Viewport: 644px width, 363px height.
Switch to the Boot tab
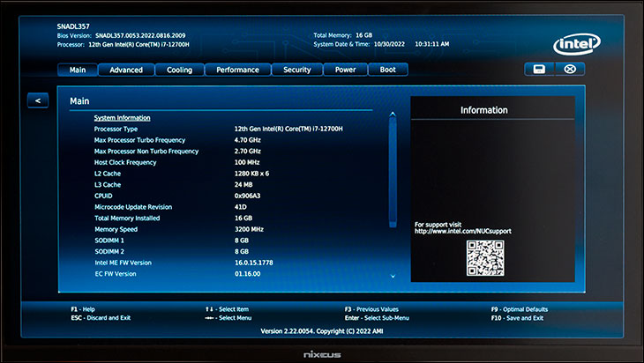coord(387,70)
